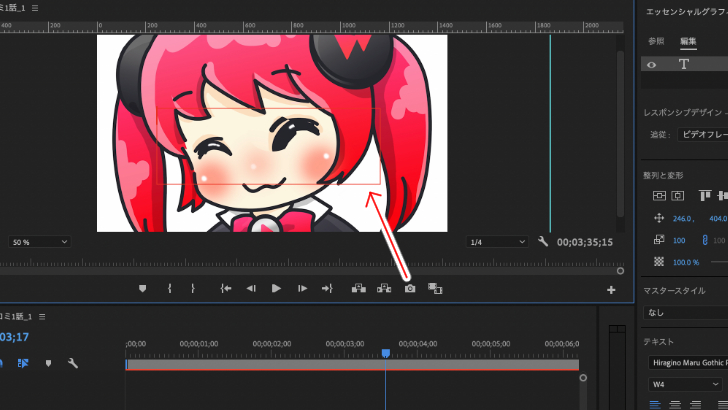The width and height of the screenshot is (728, 410).
Task: Open the font dropdown Hiragino Maru Gothic
Action: (x=688, y=363)
